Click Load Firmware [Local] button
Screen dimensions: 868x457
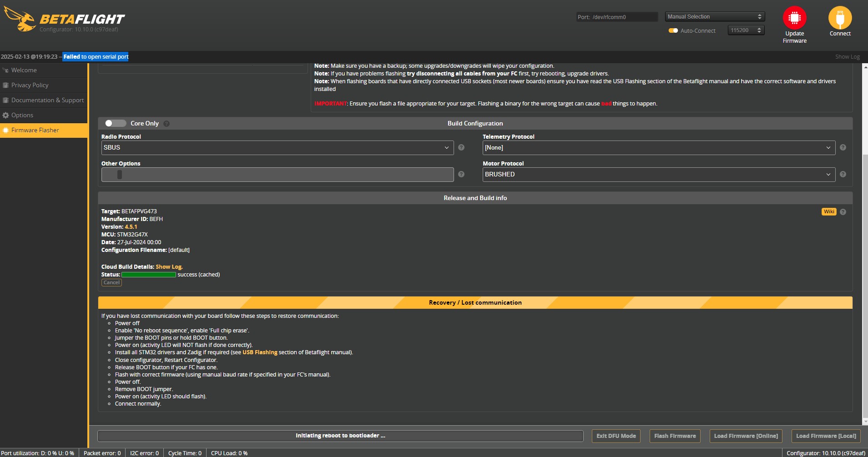coord(826,436)
